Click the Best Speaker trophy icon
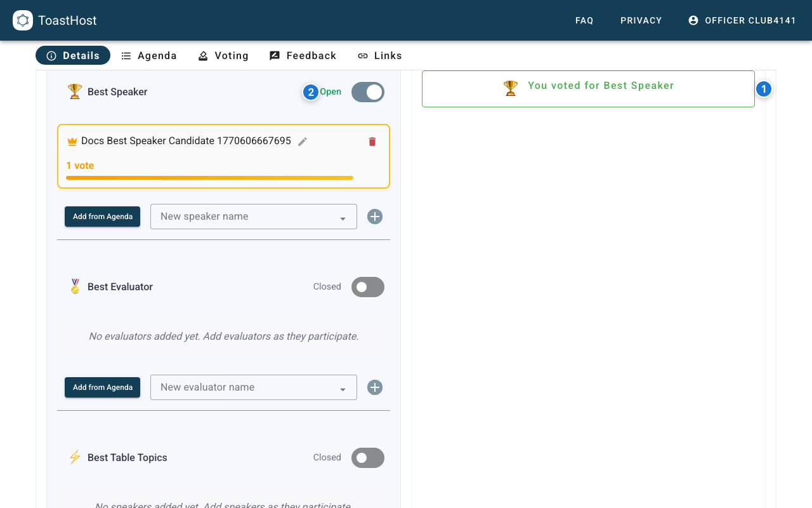 [x=75, y=91]
